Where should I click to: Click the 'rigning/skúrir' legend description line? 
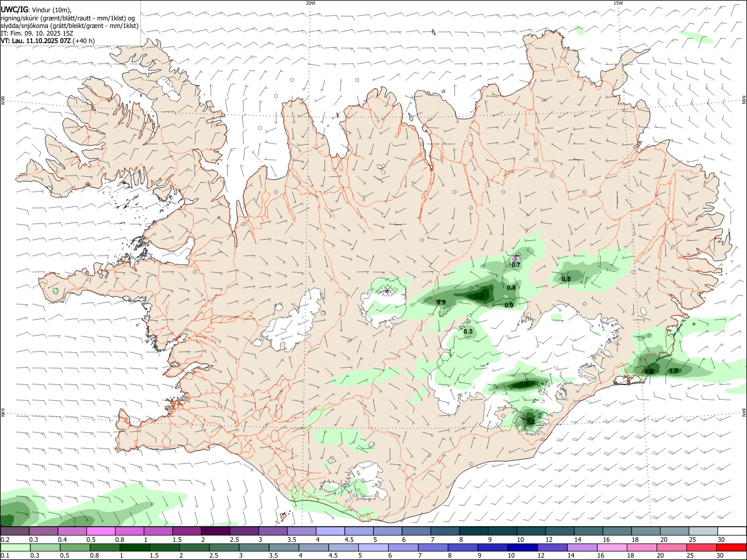click(68, 18)
